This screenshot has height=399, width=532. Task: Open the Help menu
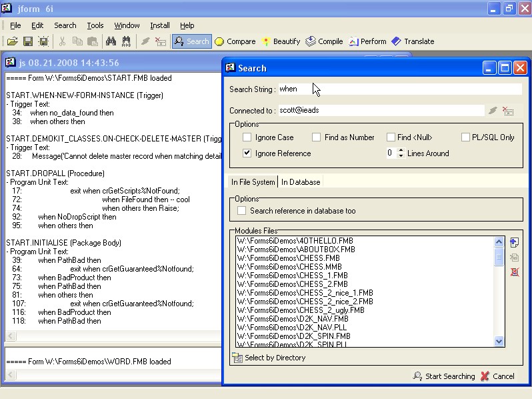187,25
